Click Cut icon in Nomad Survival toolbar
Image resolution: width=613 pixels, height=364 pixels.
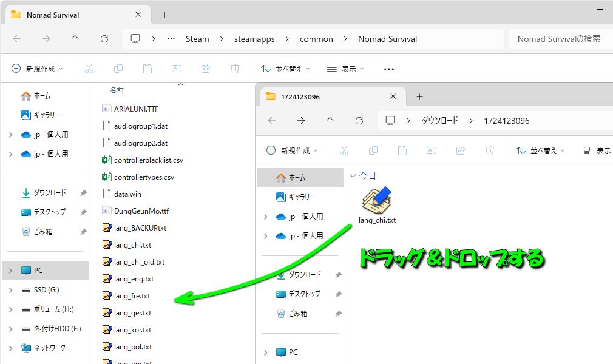(x=89, y=69)
